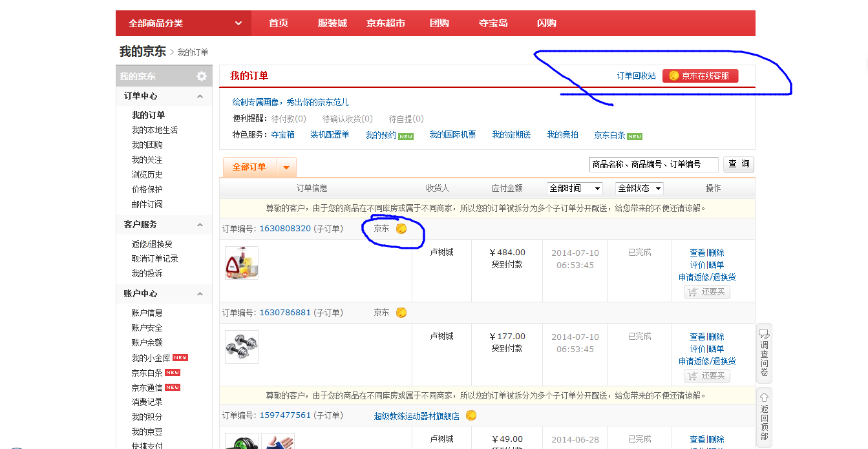Open 我的定期送 link
This screenshot has height=449, width=868.
pos(511,135)
